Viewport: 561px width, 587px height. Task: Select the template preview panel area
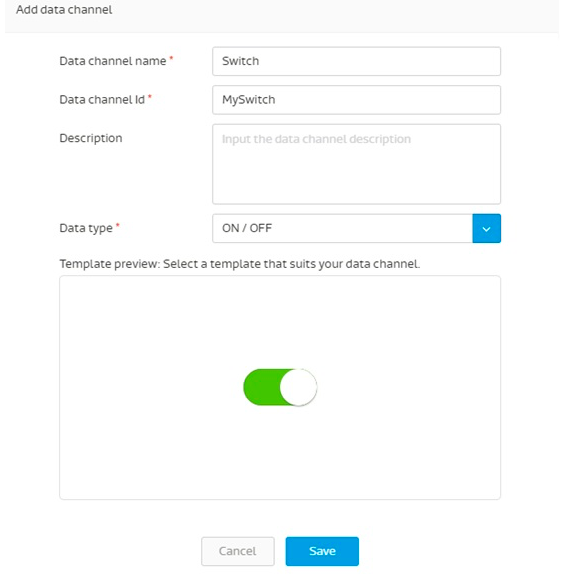[x=280, y=387]
